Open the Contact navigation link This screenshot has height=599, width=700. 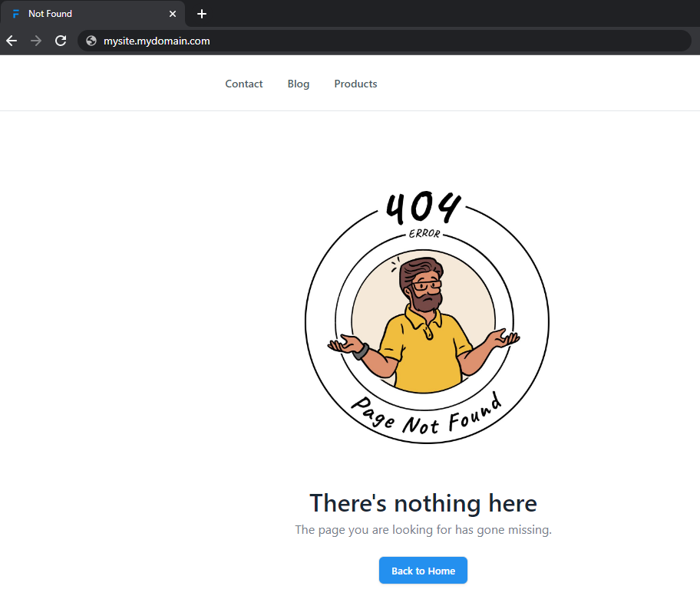coord(244,84)
